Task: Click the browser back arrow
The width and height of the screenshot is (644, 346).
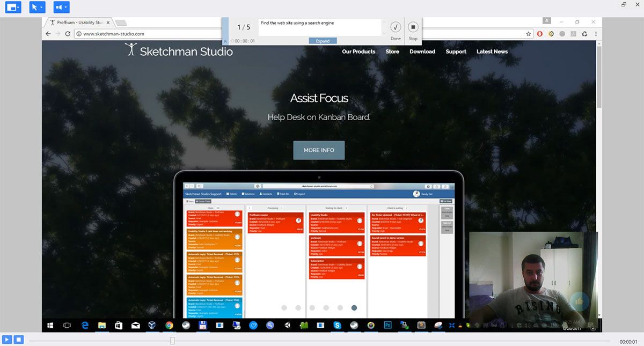Action: (x=48, y=33)
